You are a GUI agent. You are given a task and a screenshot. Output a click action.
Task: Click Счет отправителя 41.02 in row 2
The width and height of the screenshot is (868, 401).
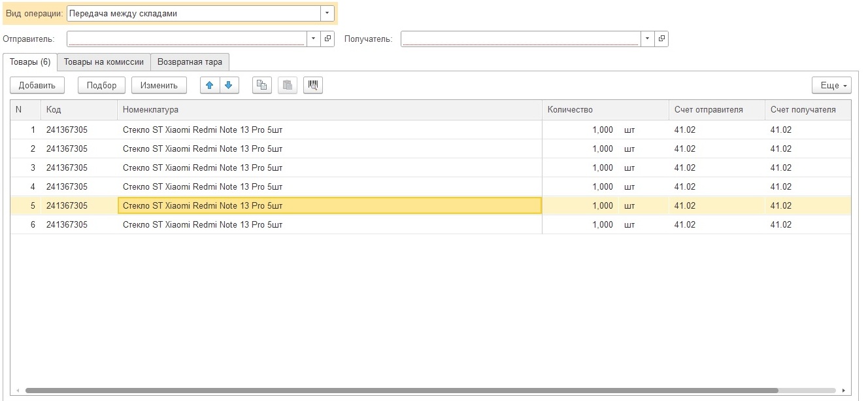click(685, 148)
